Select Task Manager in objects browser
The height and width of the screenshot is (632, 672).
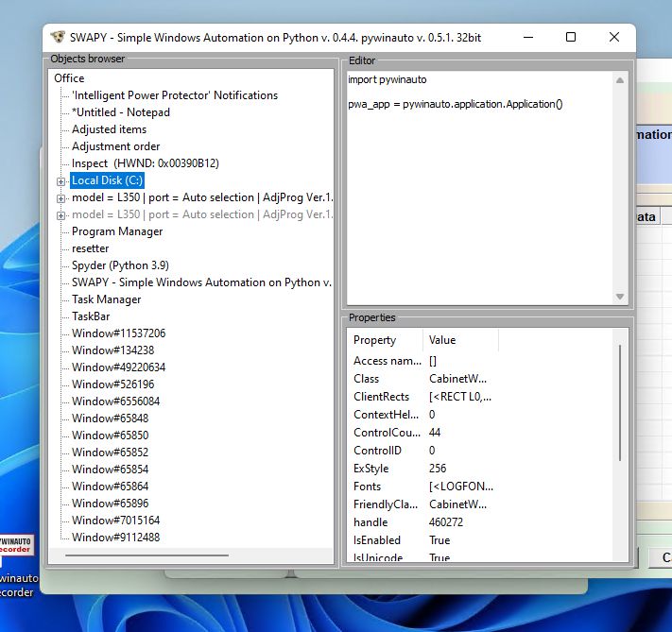106,299
